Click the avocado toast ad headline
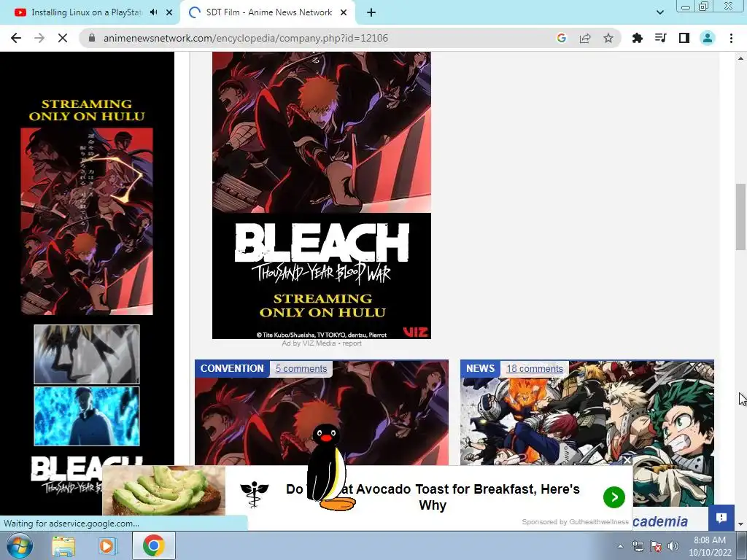Viewport: 747px width, 560px height. point(433,497)
